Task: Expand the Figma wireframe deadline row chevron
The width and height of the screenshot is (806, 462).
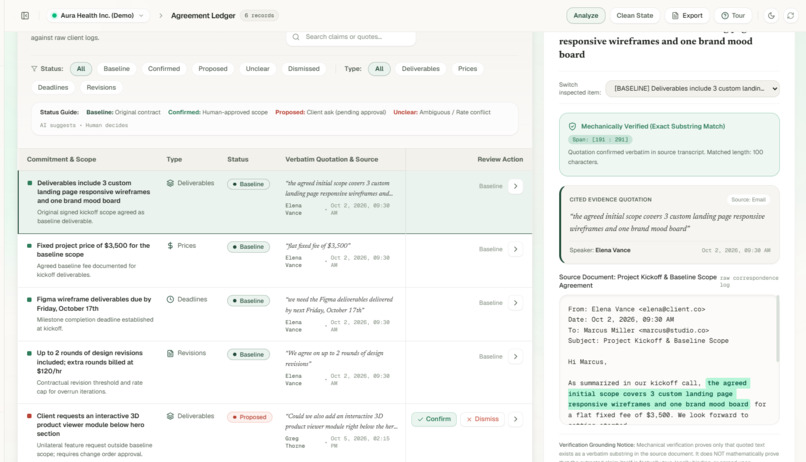Action: [516, 303]
